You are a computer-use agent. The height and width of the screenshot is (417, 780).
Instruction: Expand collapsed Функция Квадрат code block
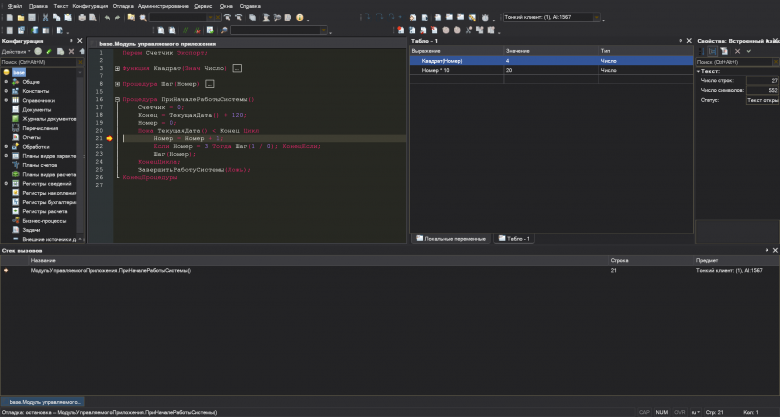click(117, 68)
